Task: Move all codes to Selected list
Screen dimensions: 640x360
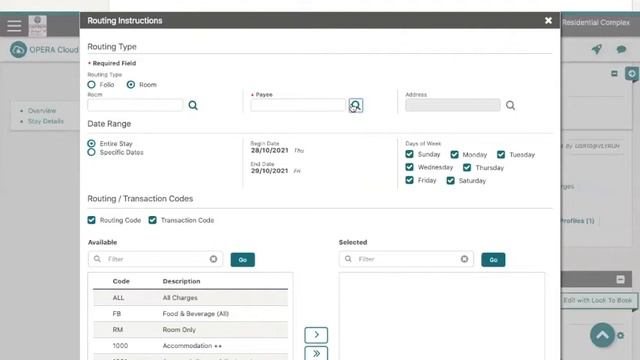Action: pyautogui.click(x=316, y=353)
